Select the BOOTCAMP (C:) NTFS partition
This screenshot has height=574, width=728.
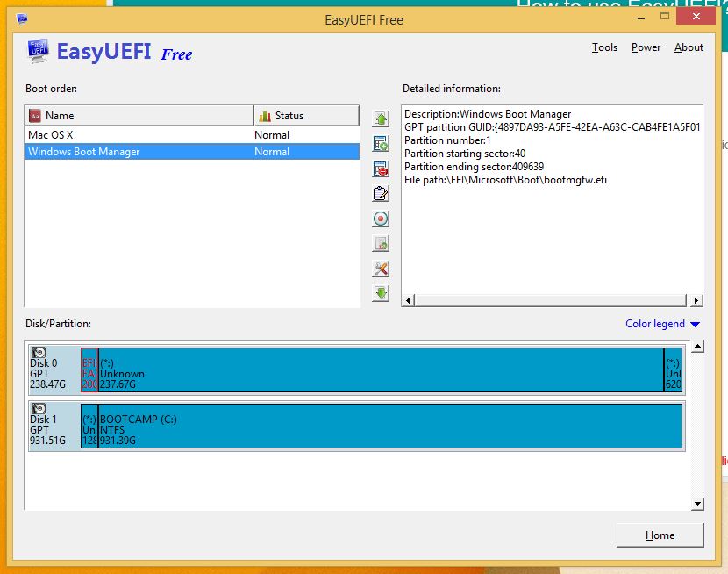pyautogui.click(x=390, y=427)
